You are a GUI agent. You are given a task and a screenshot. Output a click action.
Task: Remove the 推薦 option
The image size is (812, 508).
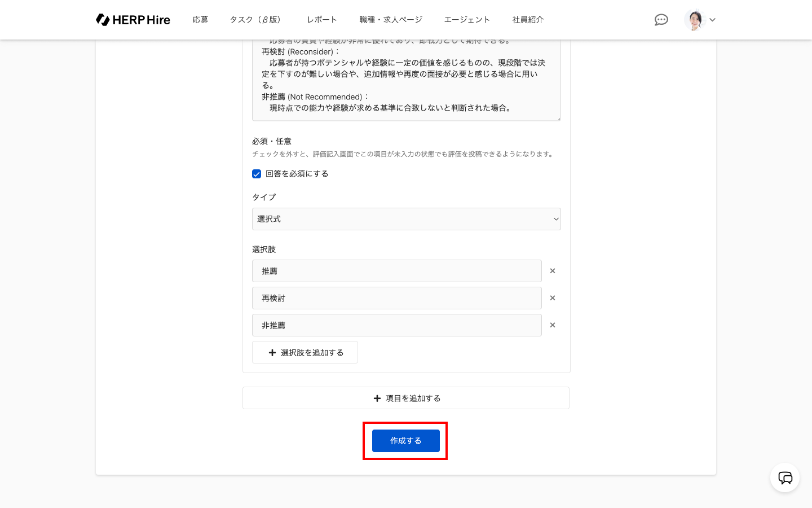[553, 271]
